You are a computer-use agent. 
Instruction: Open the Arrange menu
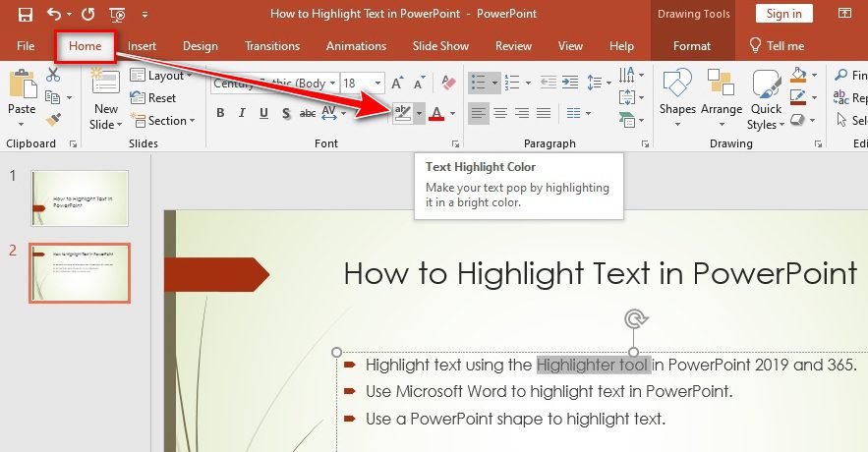[x=722, y=97]
